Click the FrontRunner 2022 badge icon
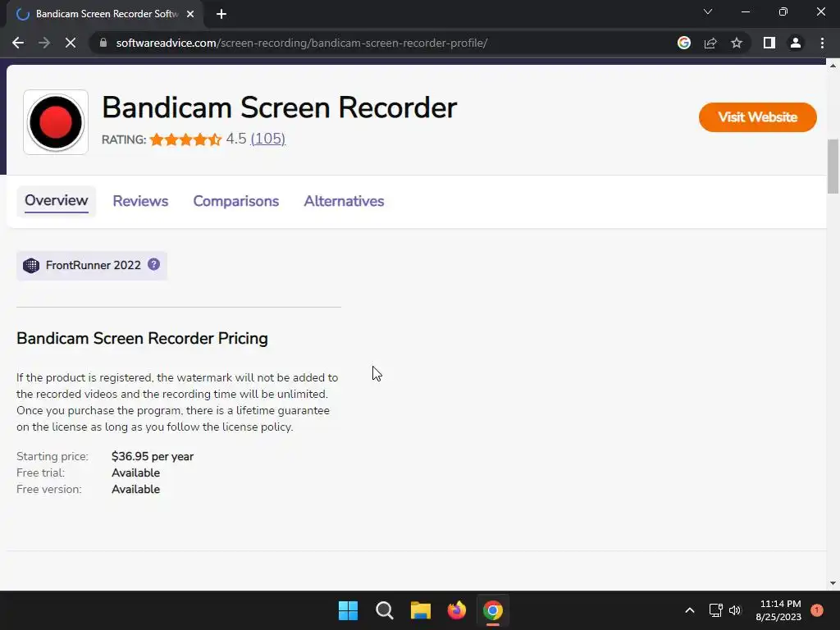The height and width of the screenshot is (630, 840). pyautogui.click(x=31, y=265)
